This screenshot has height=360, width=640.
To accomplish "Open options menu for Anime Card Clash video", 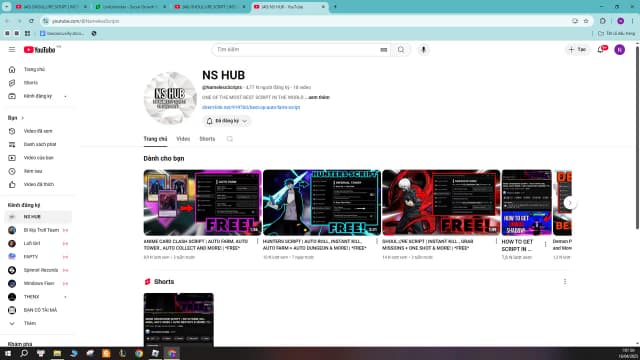I will [x=258, y=242].
